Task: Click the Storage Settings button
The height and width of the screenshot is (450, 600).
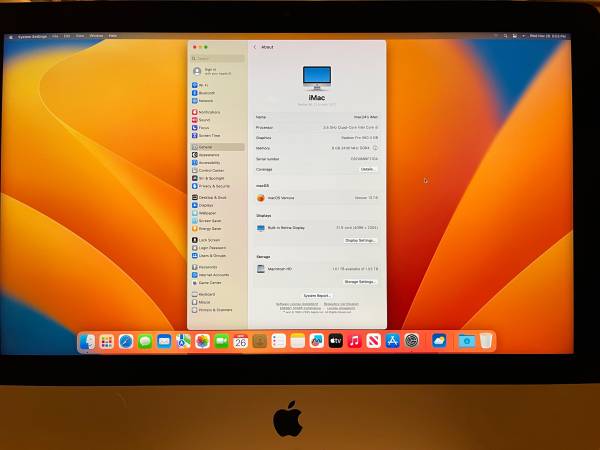Action: tap(360, 281)
